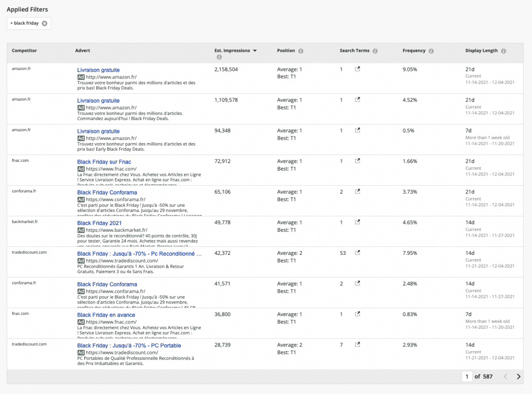Select the 0.83% frequency value
The image size is (532, 394).
coord(410,314)
